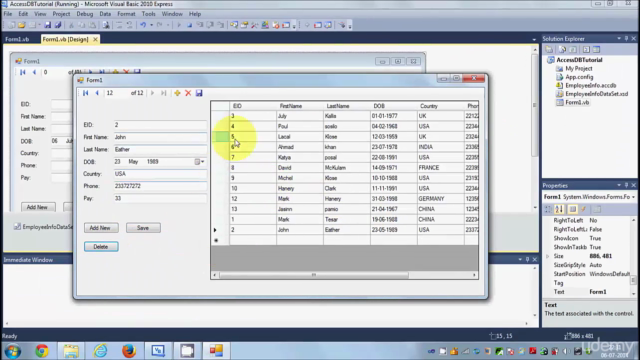
Task: Open the Undo history dropdown arrow
Action: (x=151, y=25)
